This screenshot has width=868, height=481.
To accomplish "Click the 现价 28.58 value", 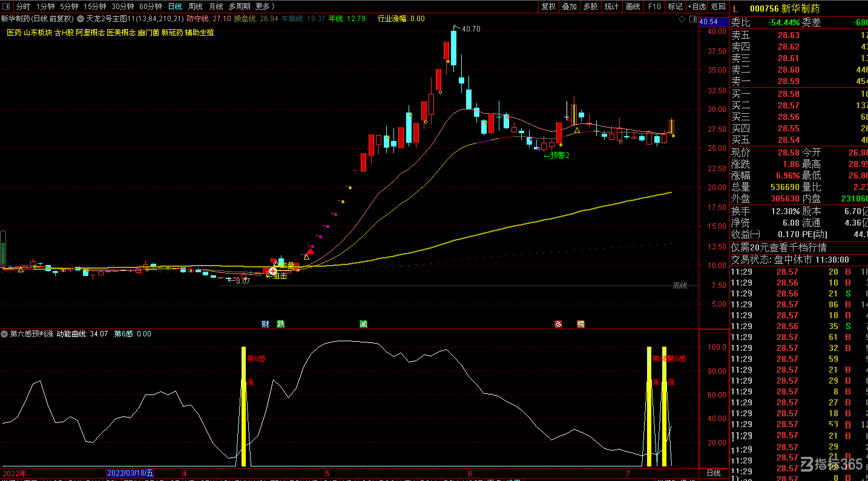I will 788,152.
